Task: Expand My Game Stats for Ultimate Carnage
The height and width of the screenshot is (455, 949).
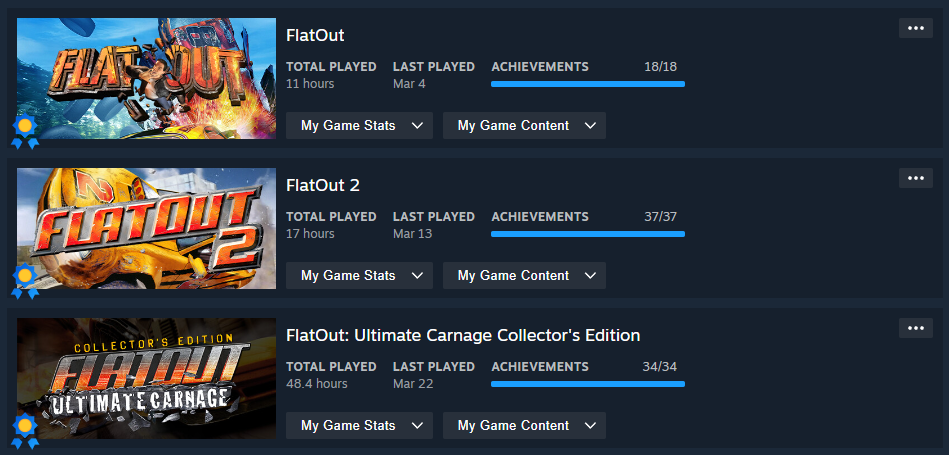Action: [x=359, y=426]
